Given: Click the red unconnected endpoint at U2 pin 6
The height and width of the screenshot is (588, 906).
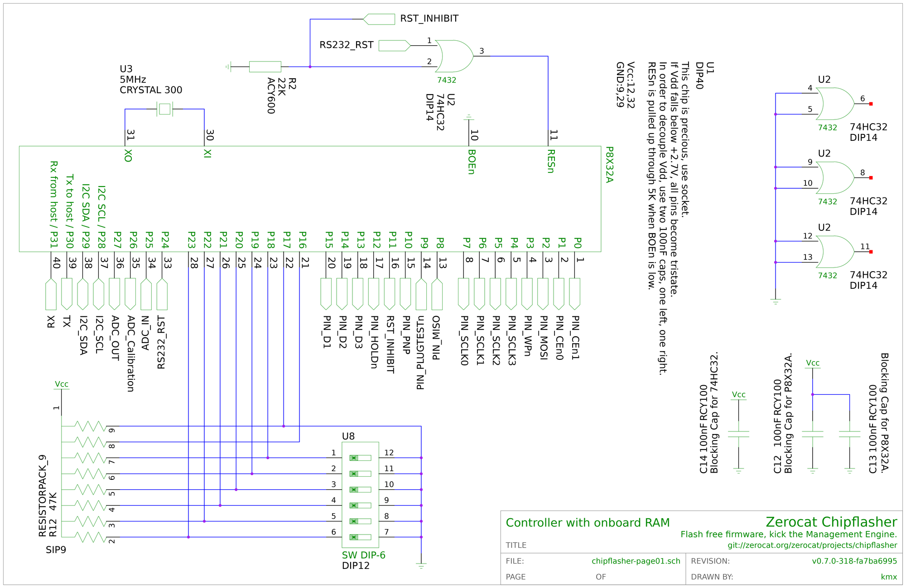Looking at the screenshot, I should coord(871,104).
